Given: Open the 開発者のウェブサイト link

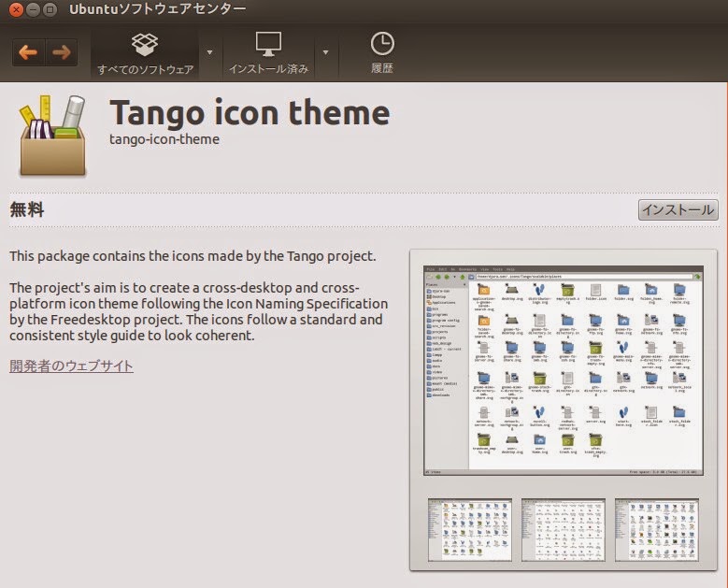Looking at the screenshot, I should 72,366.
